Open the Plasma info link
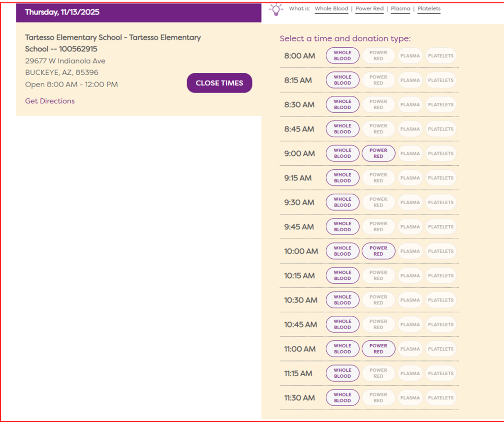 (400, 9)
